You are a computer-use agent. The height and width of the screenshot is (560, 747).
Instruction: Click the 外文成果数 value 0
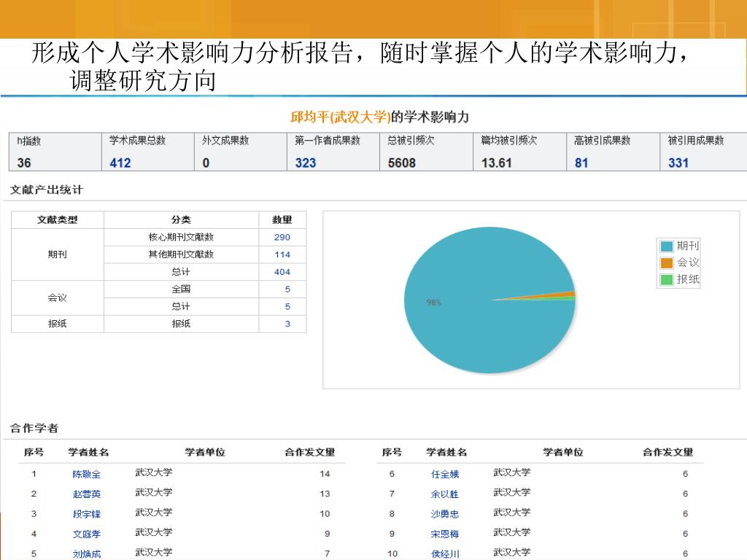[206, 163]
